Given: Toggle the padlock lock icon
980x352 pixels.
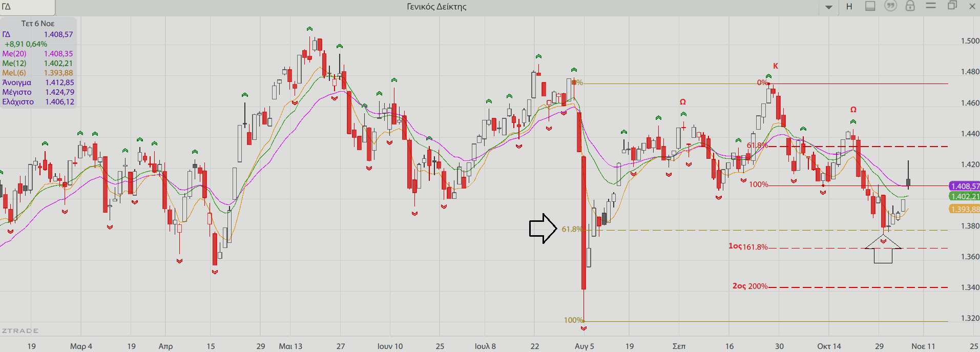Looking at the screenshot, I should click(910, 6).
